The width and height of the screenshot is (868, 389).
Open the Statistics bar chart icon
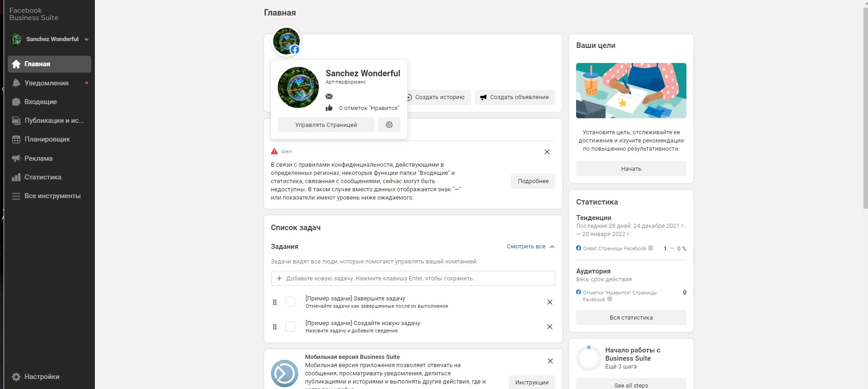(x=16, y=177)
